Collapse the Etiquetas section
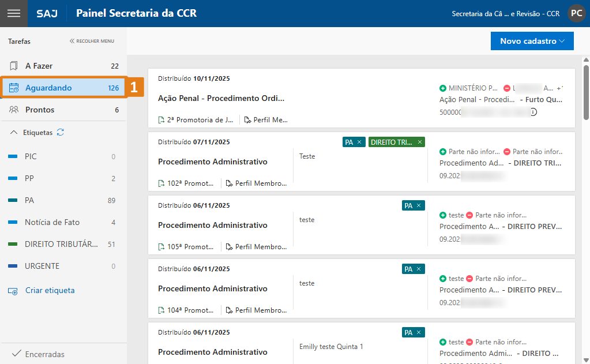The width and height of the screenshot is (590, 364). pos(13,132)
